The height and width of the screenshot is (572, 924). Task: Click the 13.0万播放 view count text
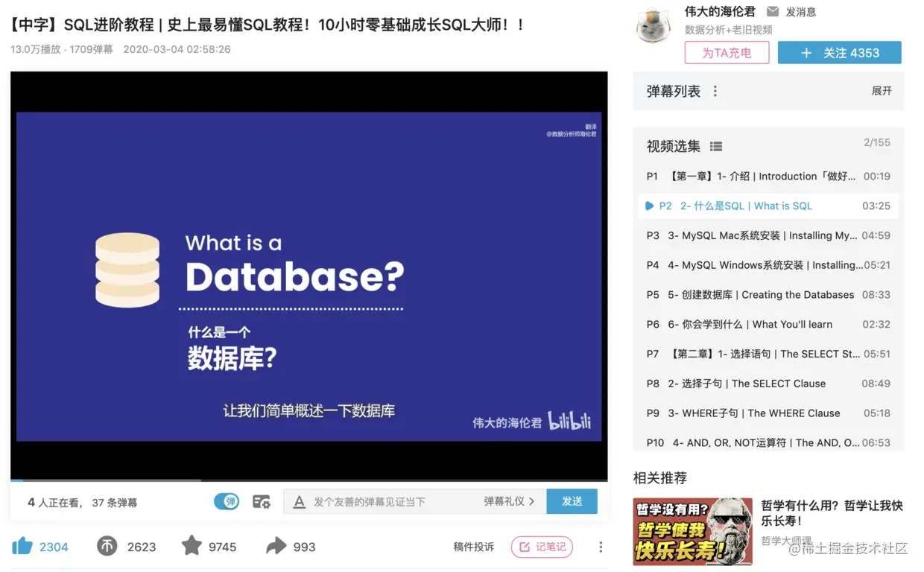pos(36,49)
